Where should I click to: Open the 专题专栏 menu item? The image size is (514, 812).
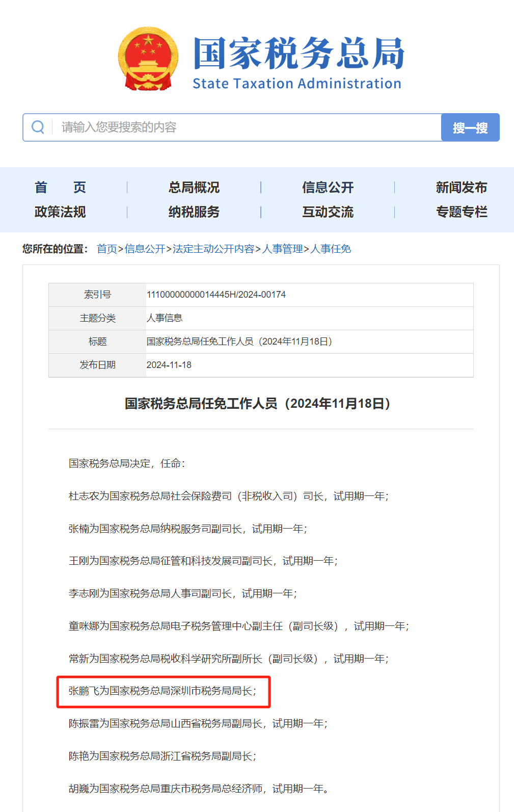pyautogui.click(x=461, y=212)
